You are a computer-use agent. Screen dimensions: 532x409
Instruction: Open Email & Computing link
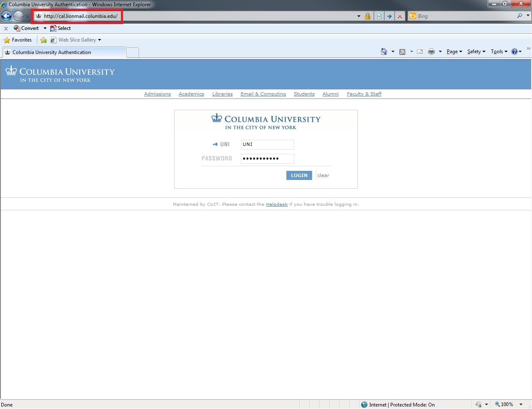click(263, 94)
